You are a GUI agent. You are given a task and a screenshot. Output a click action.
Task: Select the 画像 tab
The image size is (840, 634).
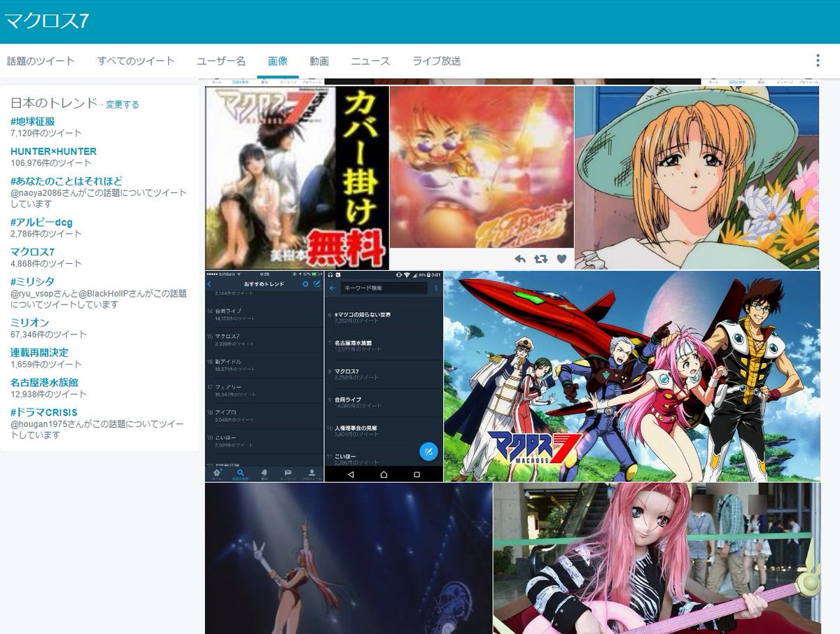(278, 61)
